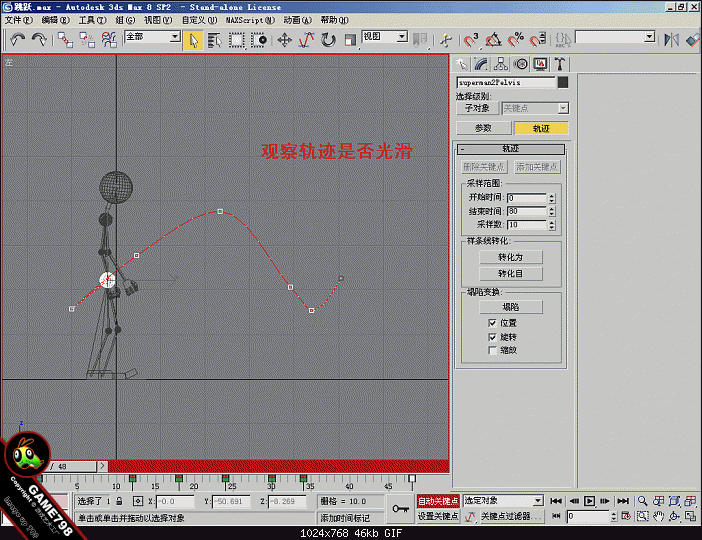Open the 编辑 menu

(x=56, y=20)
